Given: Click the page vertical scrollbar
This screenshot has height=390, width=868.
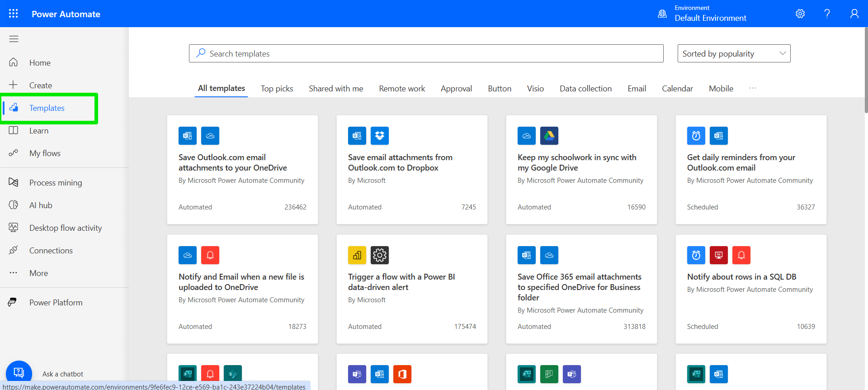Looking at the screenshot, I should click(x=866, y=70).
